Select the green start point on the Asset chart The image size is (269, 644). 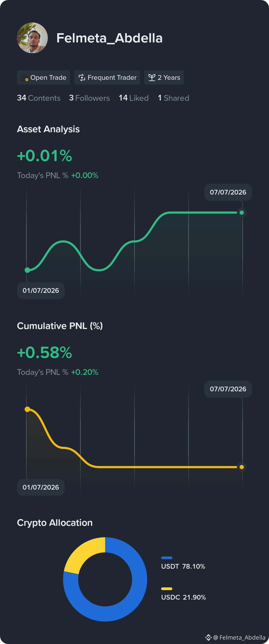point(27,270)
